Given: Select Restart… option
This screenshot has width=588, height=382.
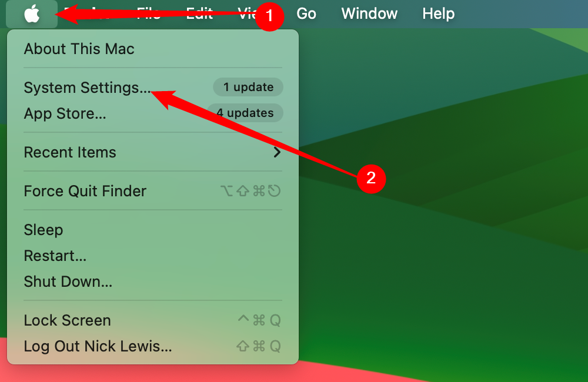Looking at the screenshot, I should 153,256.
